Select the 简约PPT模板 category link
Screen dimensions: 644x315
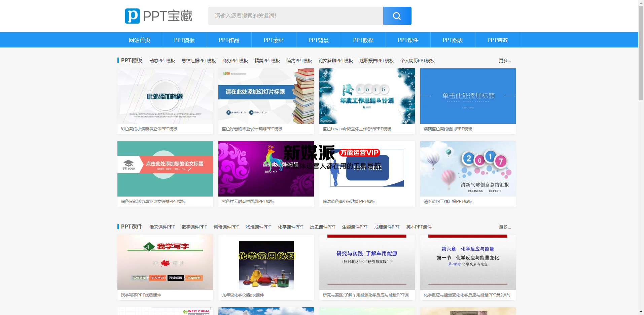coord(299,61)
